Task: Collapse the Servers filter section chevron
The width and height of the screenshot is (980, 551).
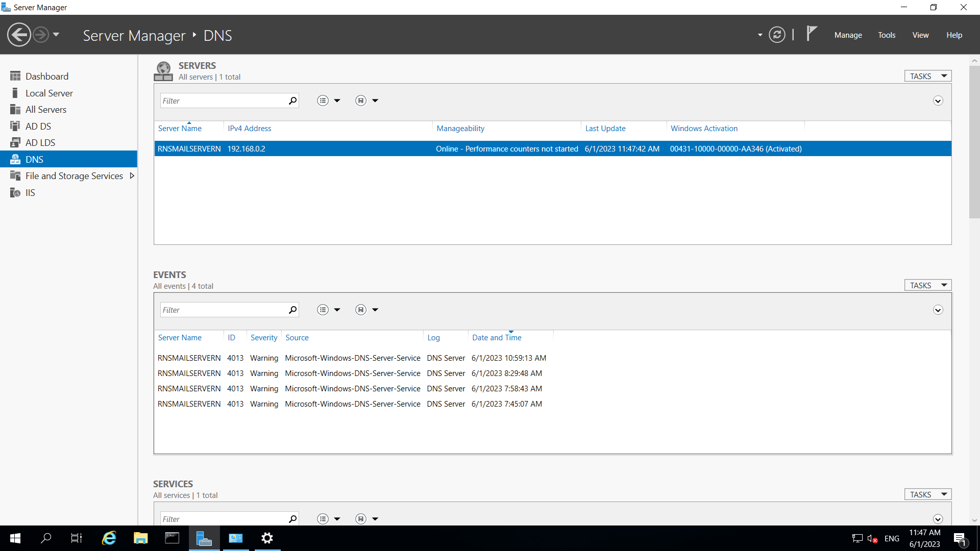Action: (x=938, y=101)
